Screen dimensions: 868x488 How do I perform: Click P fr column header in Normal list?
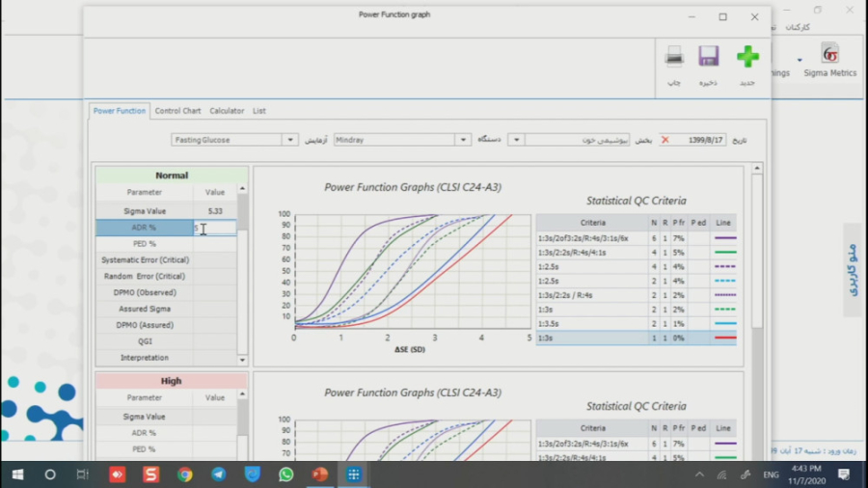pos(678,223)
